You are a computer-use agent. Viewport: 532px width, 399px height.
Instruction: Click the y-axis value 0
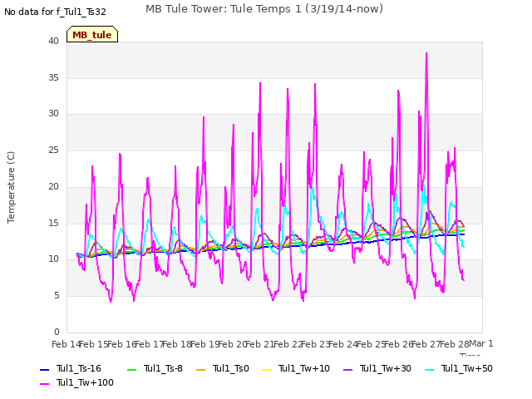click(x=57, y=332)
